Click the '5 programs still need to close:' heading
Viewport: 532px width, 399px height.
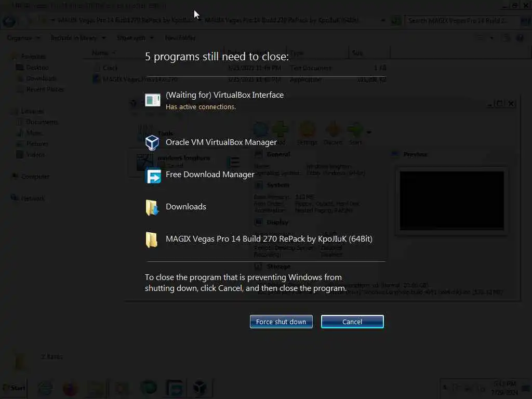(x=217, y=56)
